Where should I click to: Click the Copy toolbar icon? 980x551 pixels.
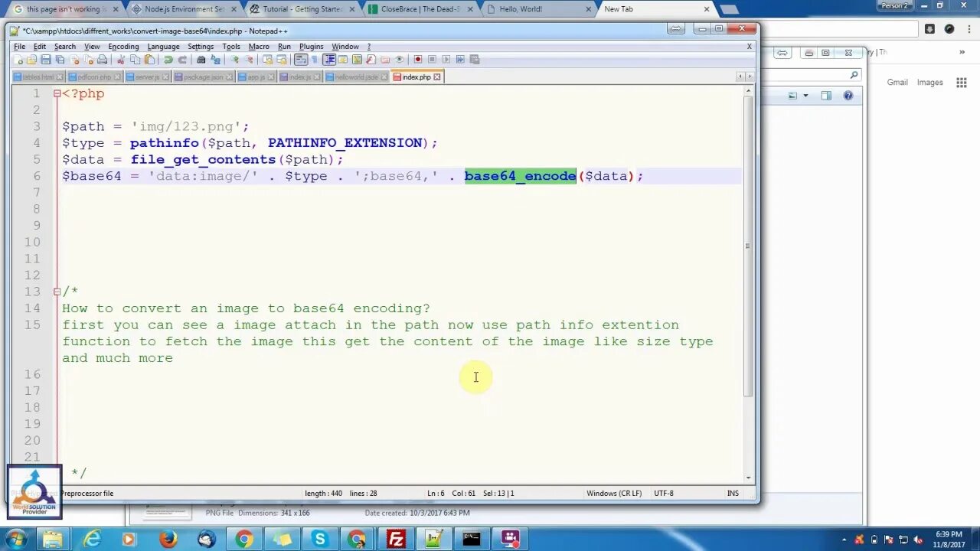click(x=135, y=60)
